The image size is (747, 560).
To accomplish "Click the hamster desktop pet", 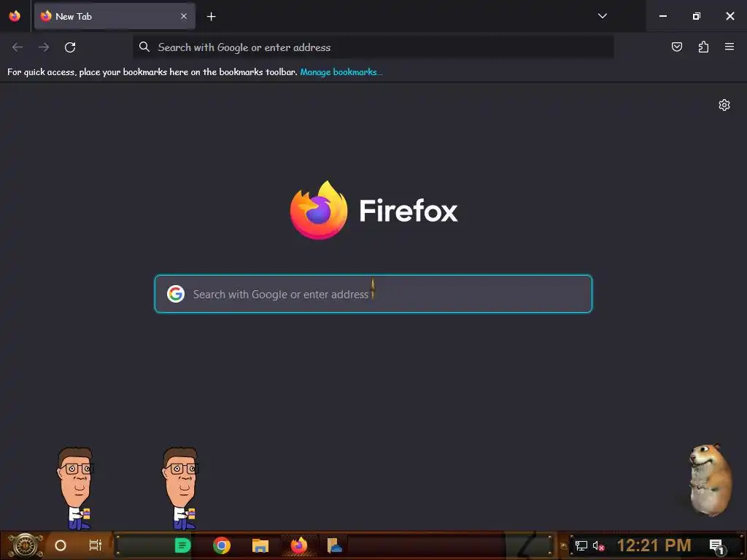I will pyautogui.click(x=711, y=480).
